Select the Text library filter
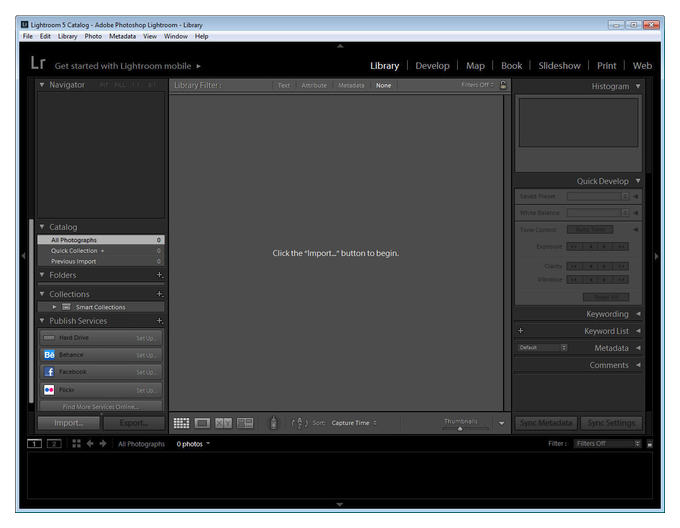This screenshot has width=680, height=528. 284,85
